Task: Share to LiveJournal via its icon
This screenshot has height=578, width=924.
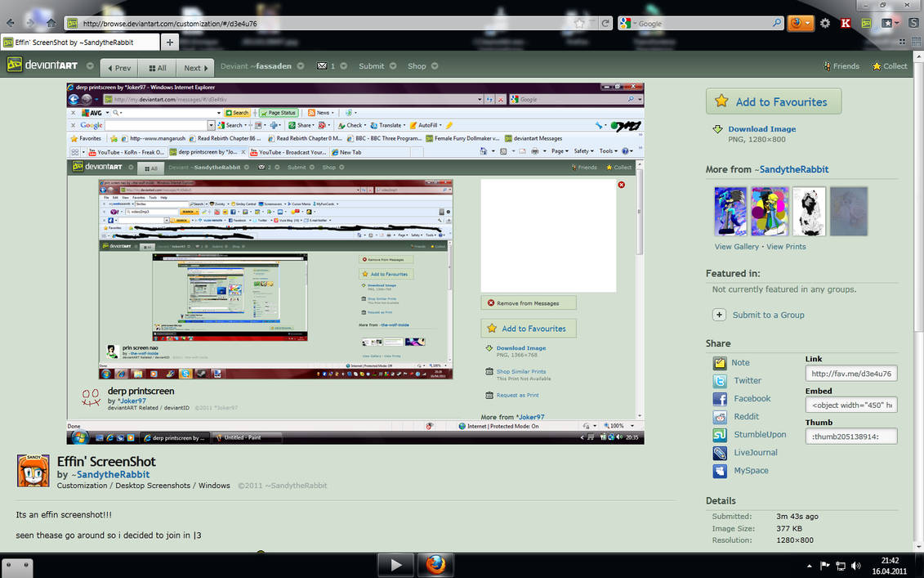Action: 720,452
